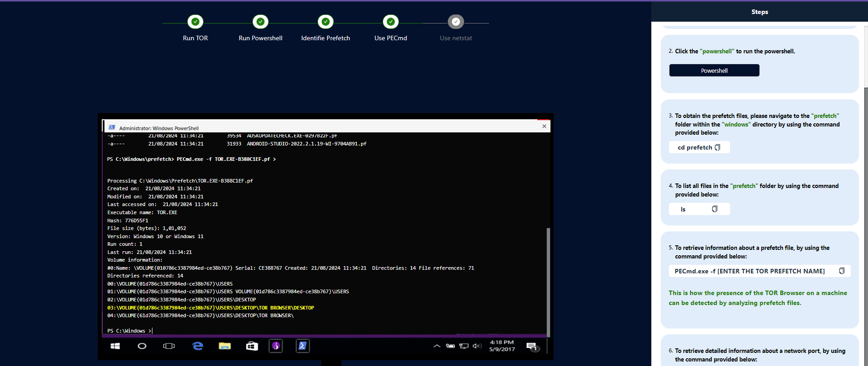Open File Explorer from the taskbar

225,346
